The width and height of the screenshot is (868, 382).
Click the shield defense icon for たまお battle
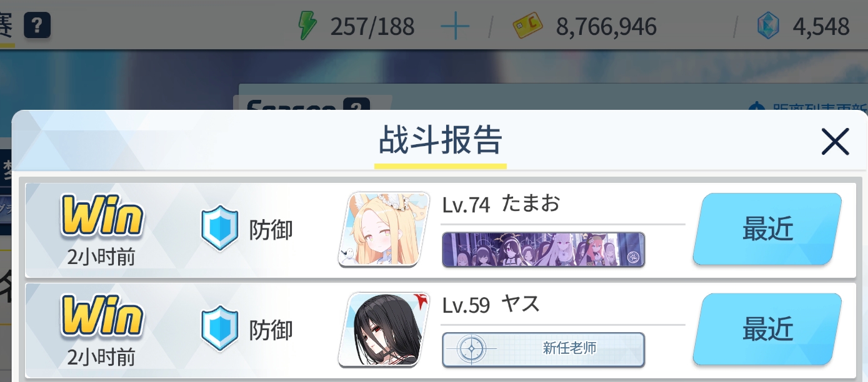[219, 228]
